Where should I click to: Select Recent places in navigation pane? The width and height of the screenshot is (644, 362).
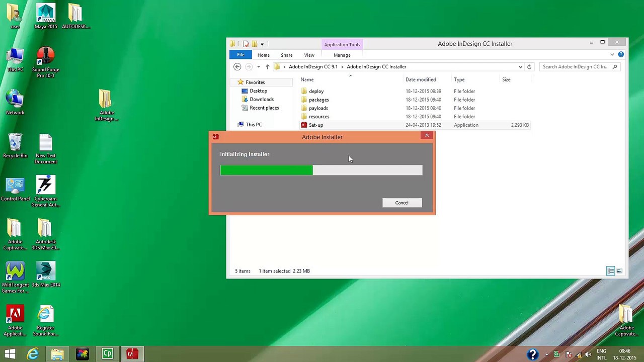click(x=264, y=108)
